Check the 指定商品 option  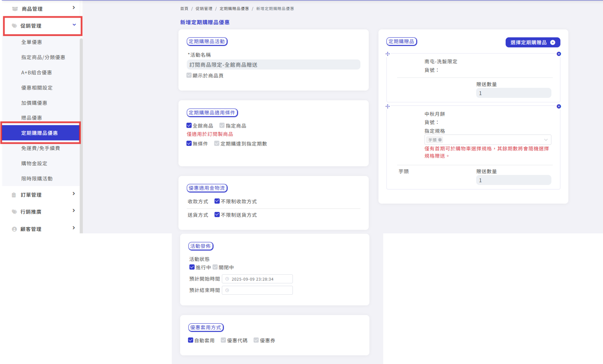[222, 125]
